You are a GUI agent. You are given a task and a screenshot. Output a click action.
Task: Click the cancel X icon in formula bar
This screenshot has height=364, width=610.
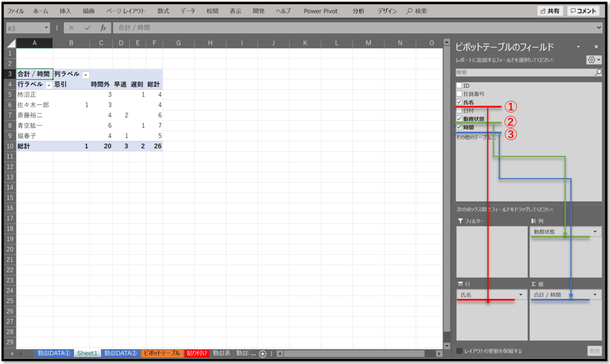(x=72, y=28)
